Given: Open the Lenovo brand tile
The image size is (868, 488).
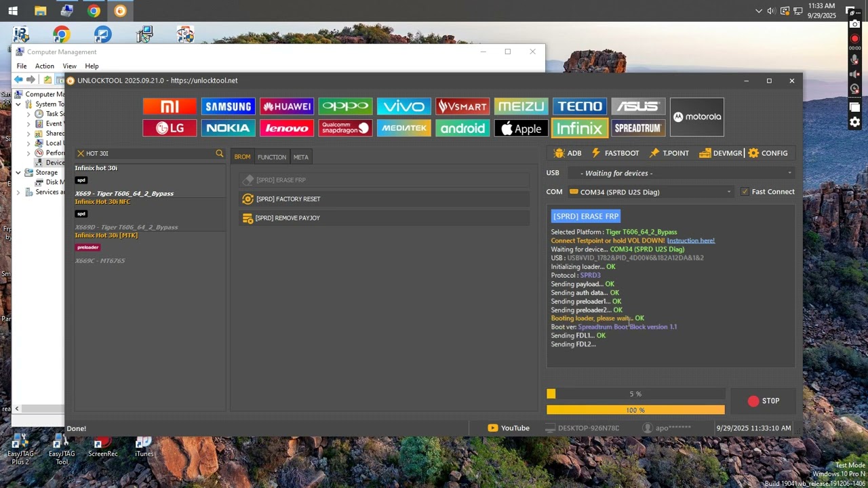Looking at the screenshot, I should [x=287, y=128].
